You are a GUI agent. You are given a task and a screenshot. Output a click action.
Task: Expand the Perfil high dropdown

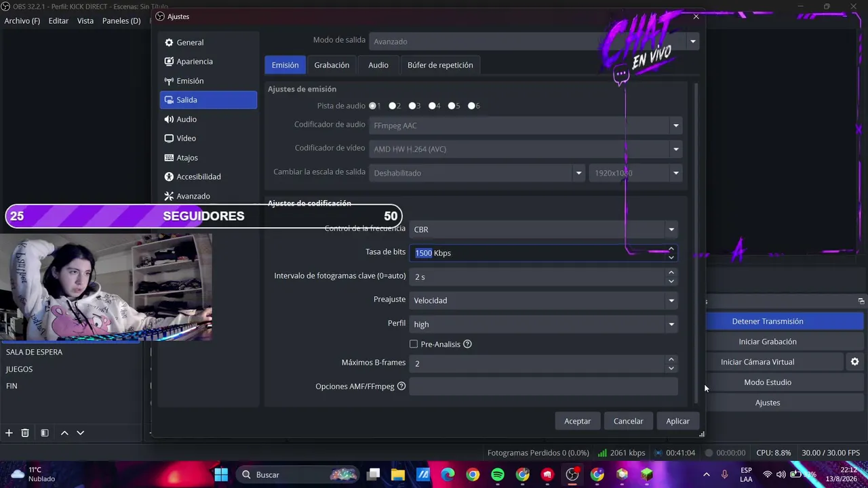543,324
